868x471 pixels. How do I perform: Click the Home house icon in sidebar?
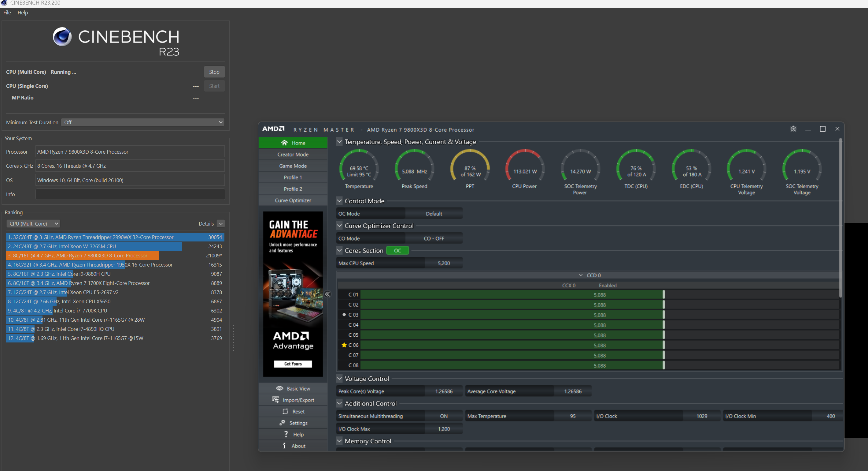point(284,143)
